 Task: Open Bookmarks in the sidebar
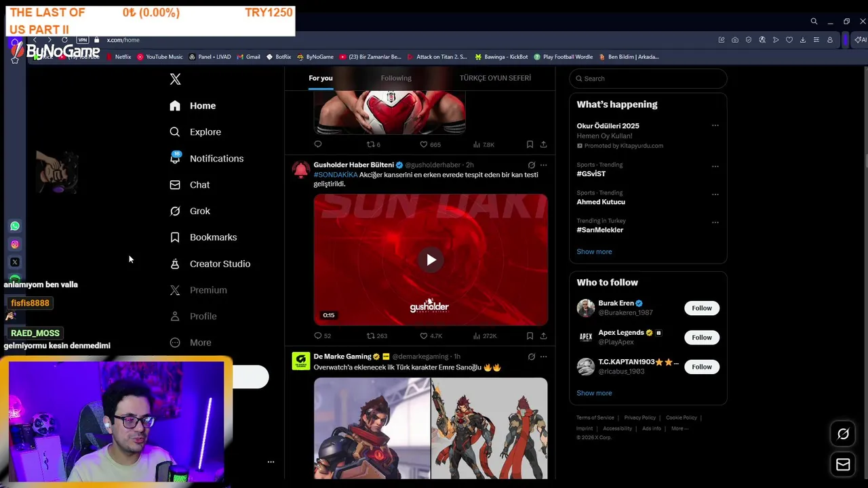[203, 237]
